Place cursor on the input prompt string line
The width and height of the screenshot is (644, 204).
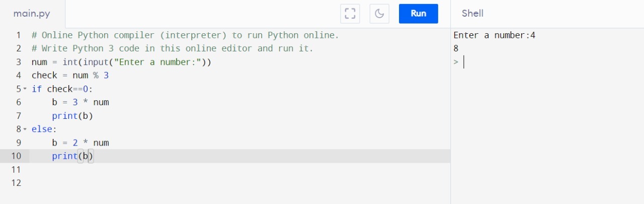pyautogui.click(x=121, y=62)
